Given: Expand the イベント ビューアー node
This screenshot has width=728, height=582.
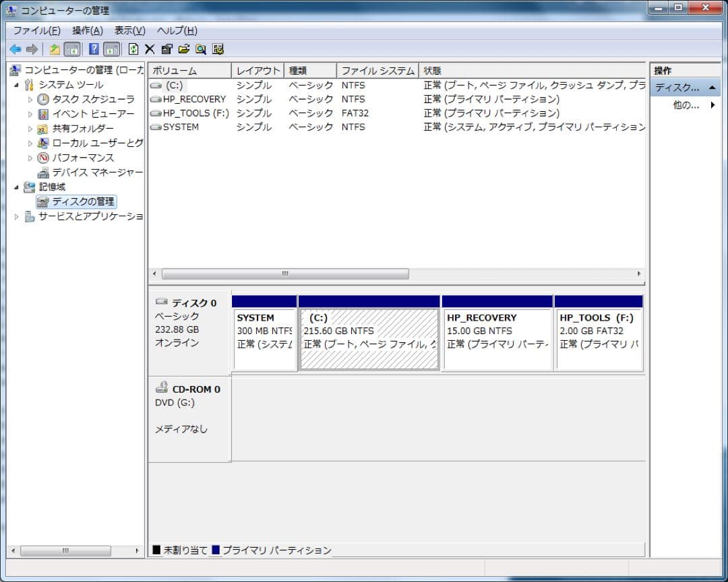Looking at the screenshot, I should [x=30, y=114].
